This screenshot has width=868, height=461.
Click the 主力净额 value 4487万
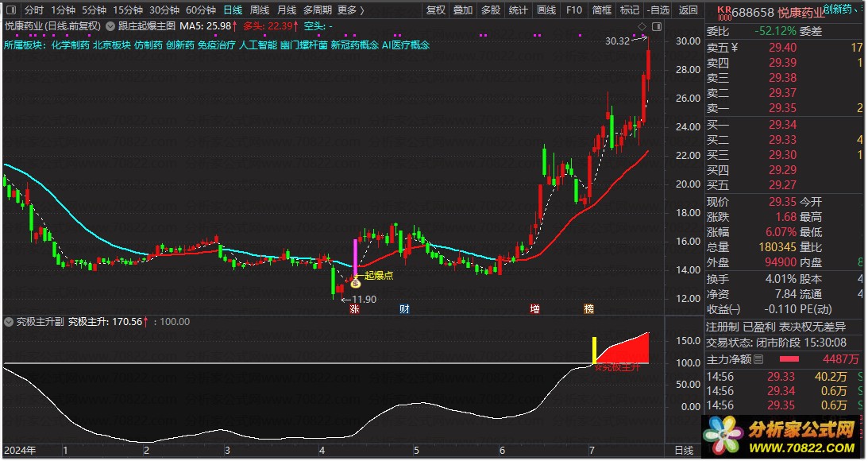click(x=841, y=359)
